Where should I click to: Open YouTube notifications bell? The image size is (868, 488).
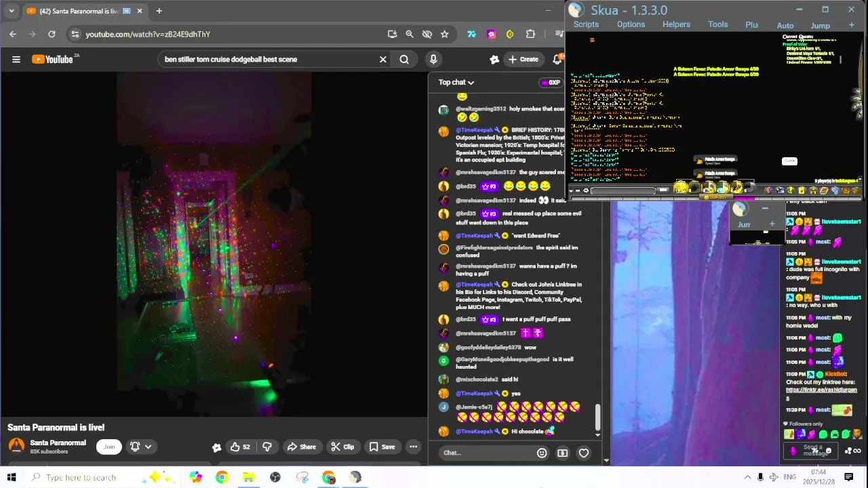click(557, 59)
